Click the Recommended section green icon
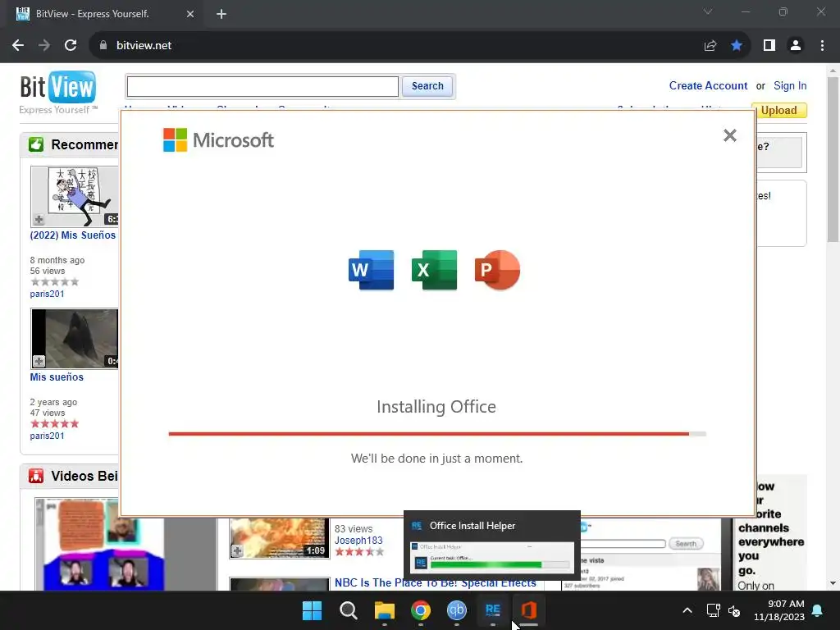 point(36,144)
